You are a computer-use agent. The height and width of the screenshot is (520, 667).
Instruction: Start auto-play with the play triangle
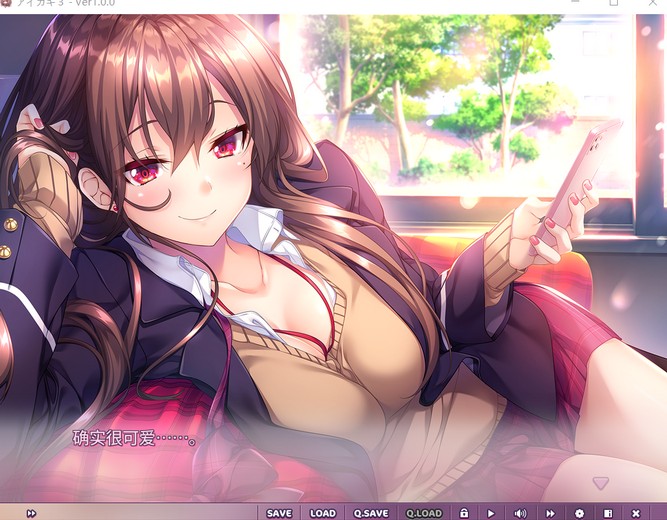[x=491, y=513]
